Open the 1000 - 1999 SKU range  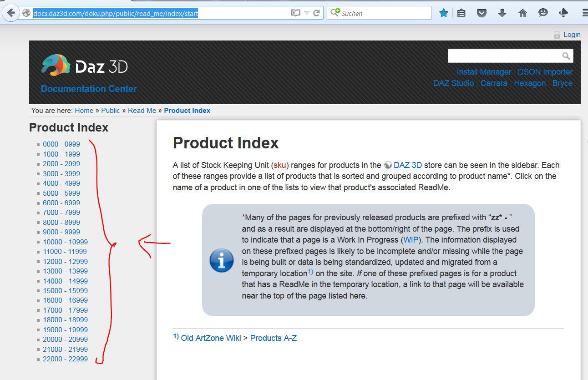coord(61,154)
